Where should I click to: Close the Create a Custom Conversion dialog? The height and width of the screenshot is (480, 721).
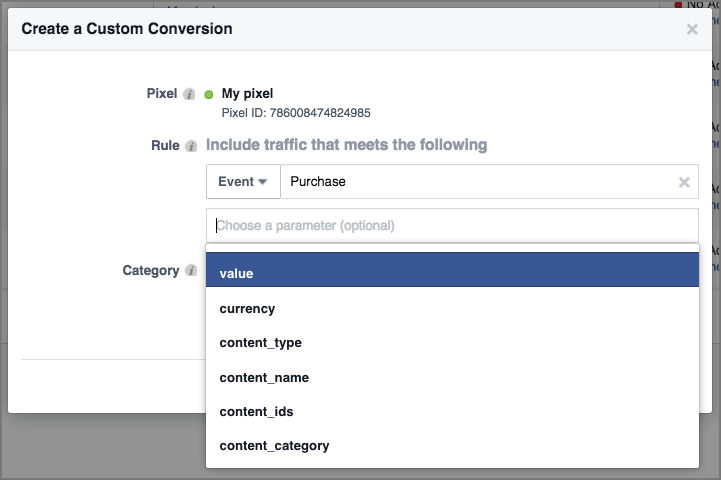(692, 30)
